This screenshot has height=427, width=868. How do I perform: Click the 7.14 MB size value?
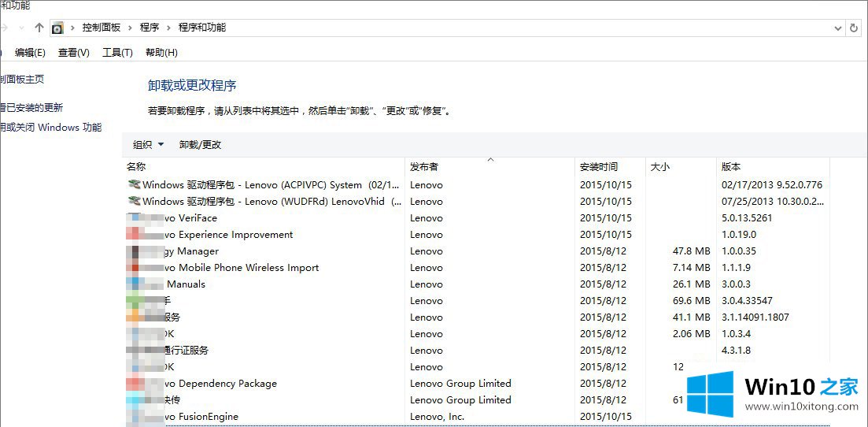(692, 268)
